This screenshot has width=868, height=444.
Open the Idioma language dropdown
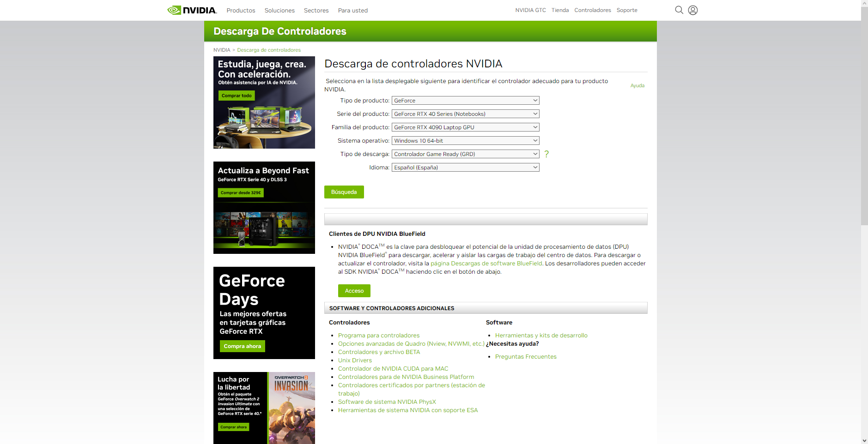coord(466,168)
